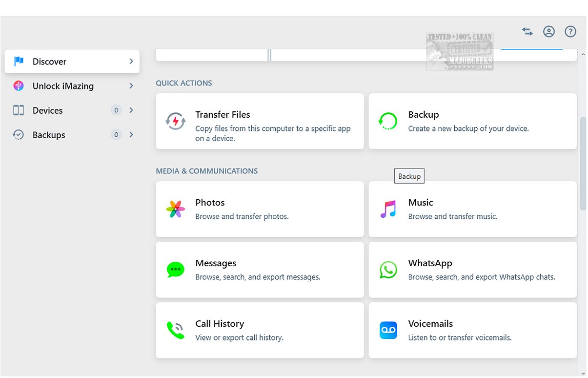The height and width of the screenshot is (378, 588).
Task: Click the colorful Photos flower icon
Action: pos(175,209)
